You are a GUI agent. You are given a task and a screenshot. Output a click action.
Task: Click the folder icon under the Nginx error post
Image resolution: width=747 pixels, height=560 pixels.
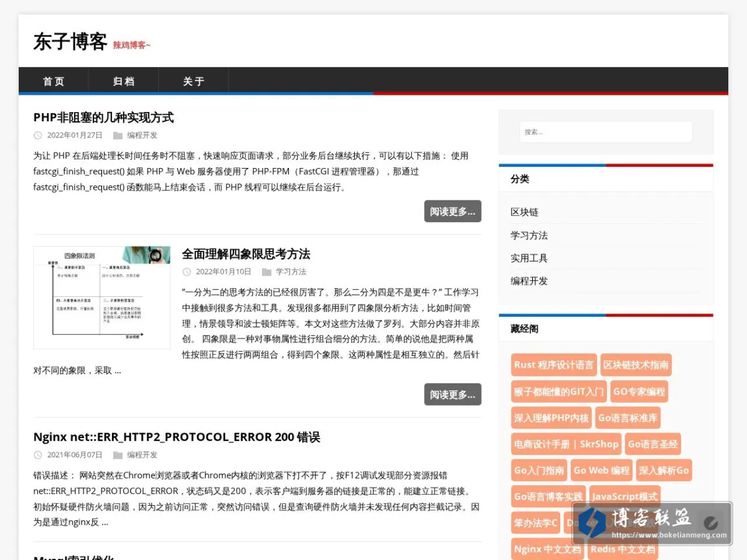point(118,455)
